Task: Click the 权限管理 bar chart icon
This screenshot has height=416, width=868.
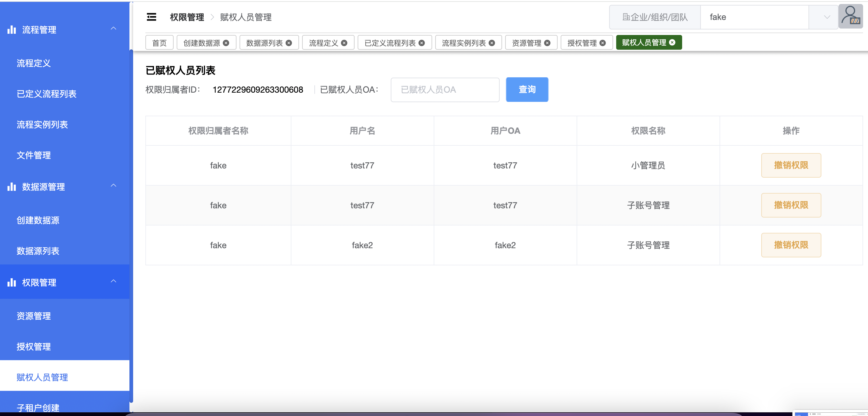Action: tap(12, 283)
